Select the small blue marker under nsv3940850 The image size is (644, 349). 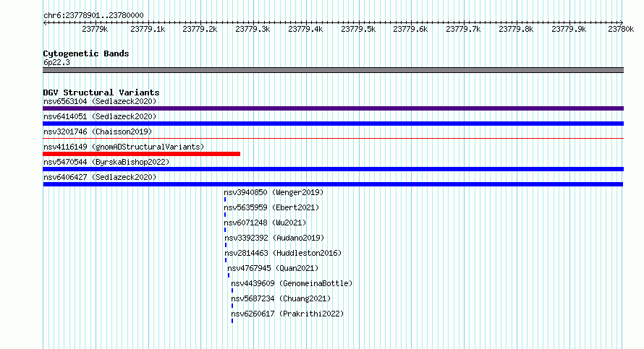point(225,199)
